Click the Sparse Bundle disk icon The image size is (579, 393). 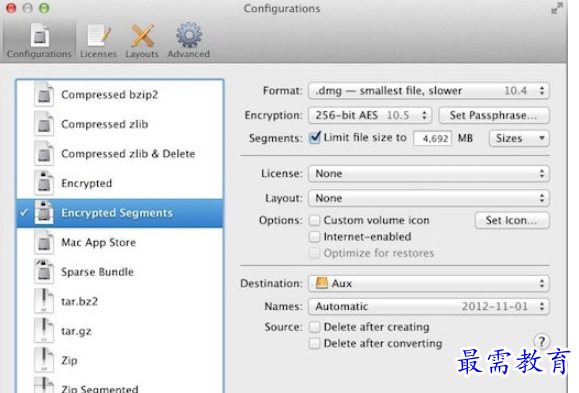click(x=44, y=271)
